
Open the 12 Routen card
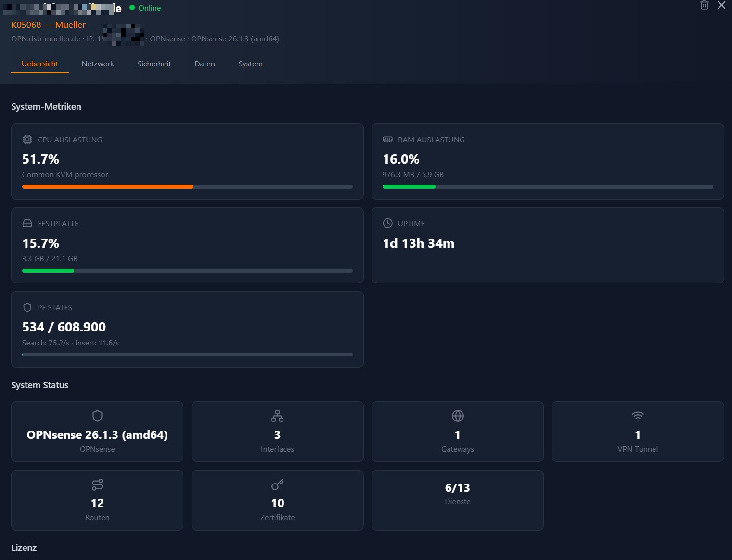[97, 500]
